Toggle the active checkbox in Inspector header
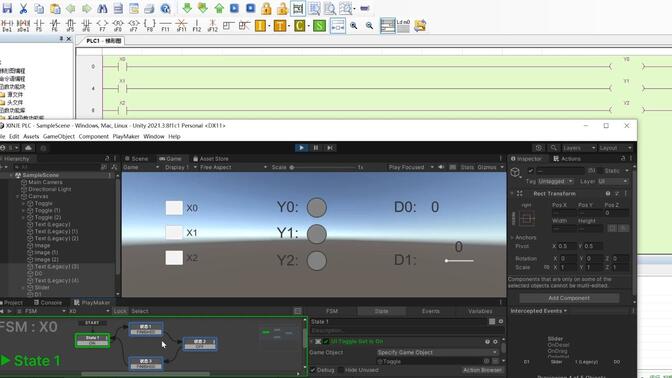The height and width of the screenshot is (378, 672). point(531,171)
